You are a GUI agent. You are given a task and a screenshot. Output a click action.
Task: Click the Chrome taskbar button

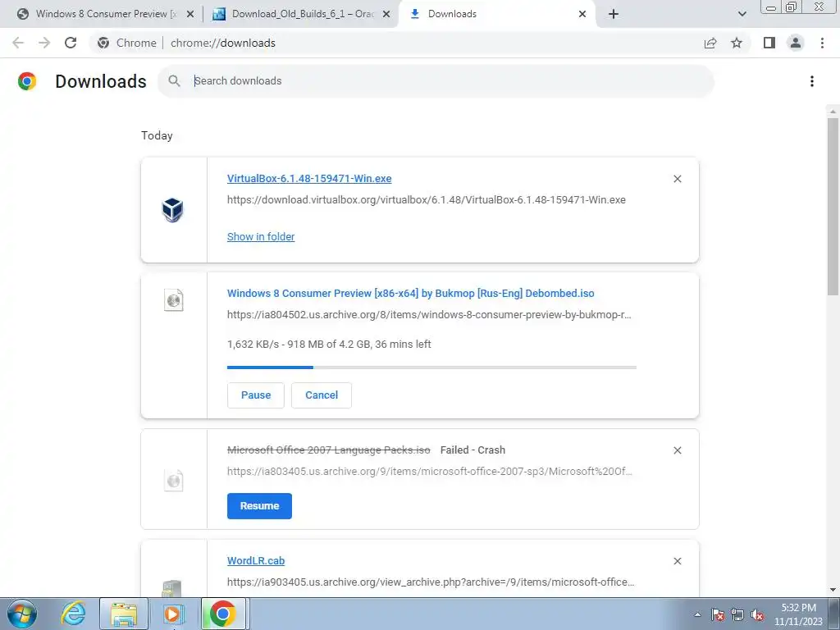click(x=223, y=614)
